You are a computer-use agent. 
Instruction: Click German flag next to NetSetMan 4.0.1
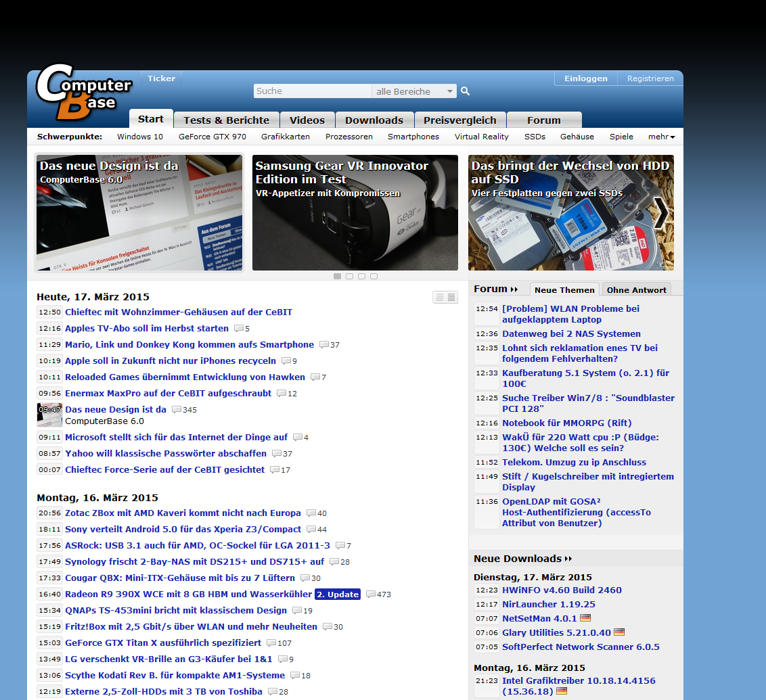pos(585,618)
